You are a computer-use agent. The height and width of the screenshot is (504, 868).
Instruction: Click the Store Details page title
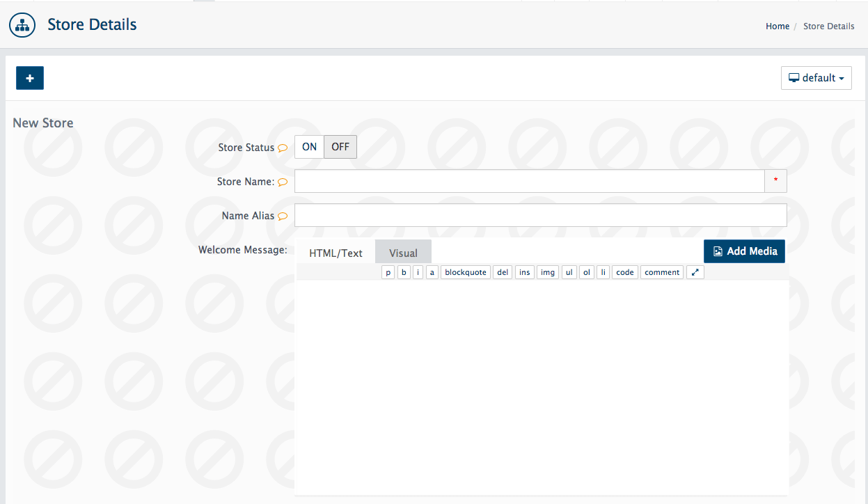92,25
